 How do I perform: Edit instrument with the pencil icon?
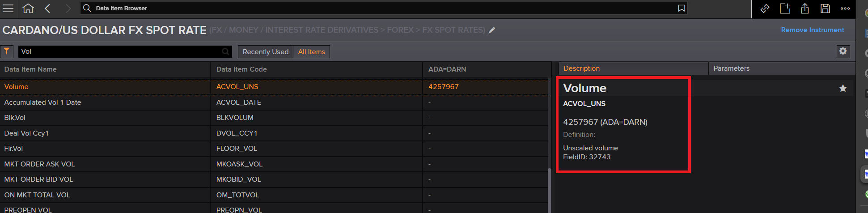coord(492,30)
